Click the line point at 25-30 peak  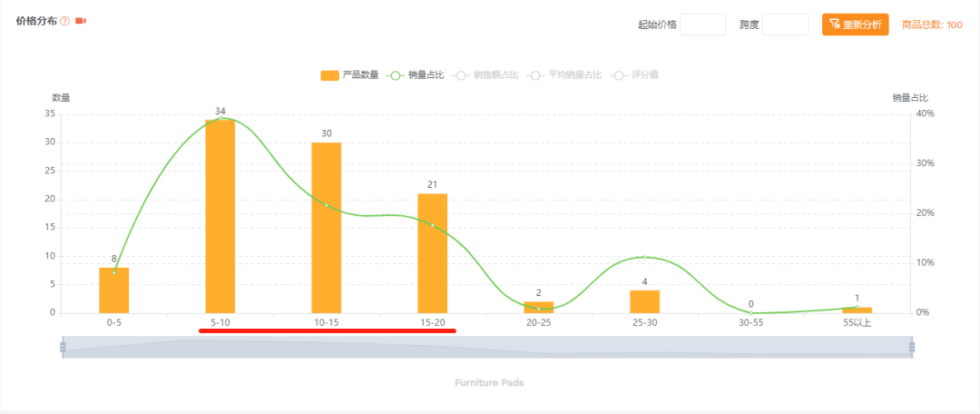click(645, 257)
